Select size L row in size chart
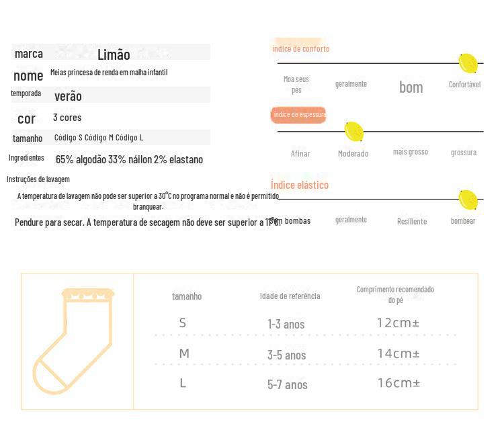 point(305,384)
